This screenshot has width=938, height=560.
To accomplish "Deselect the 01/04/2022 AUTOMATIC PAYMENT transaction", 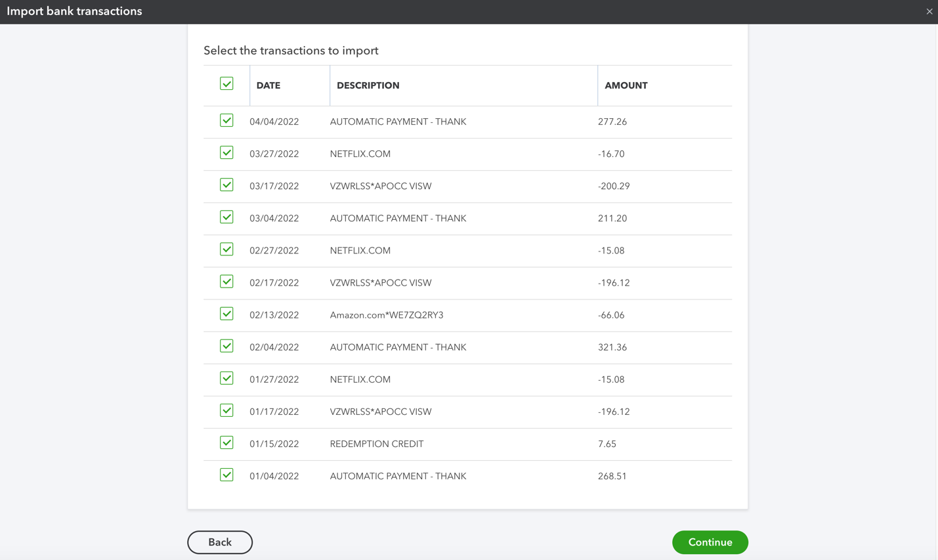I will pos(226,474).
